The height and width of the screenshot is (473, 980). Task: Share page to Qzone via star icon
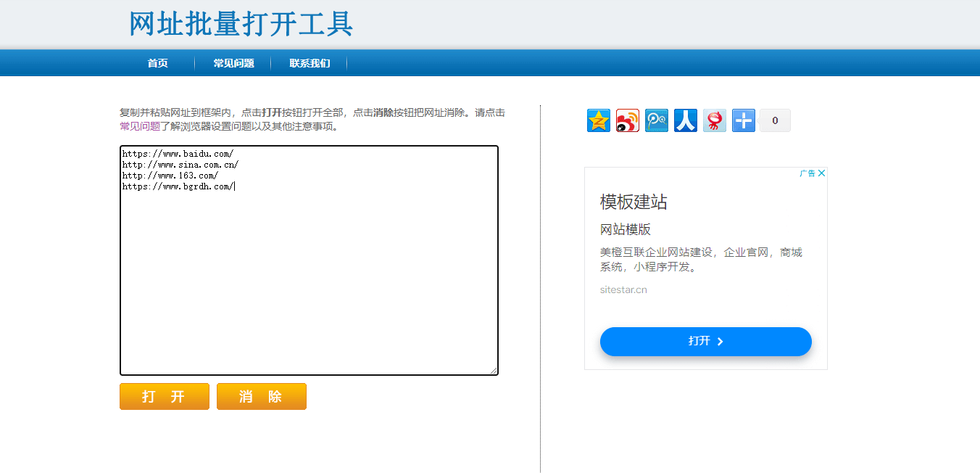coord(598,120)
